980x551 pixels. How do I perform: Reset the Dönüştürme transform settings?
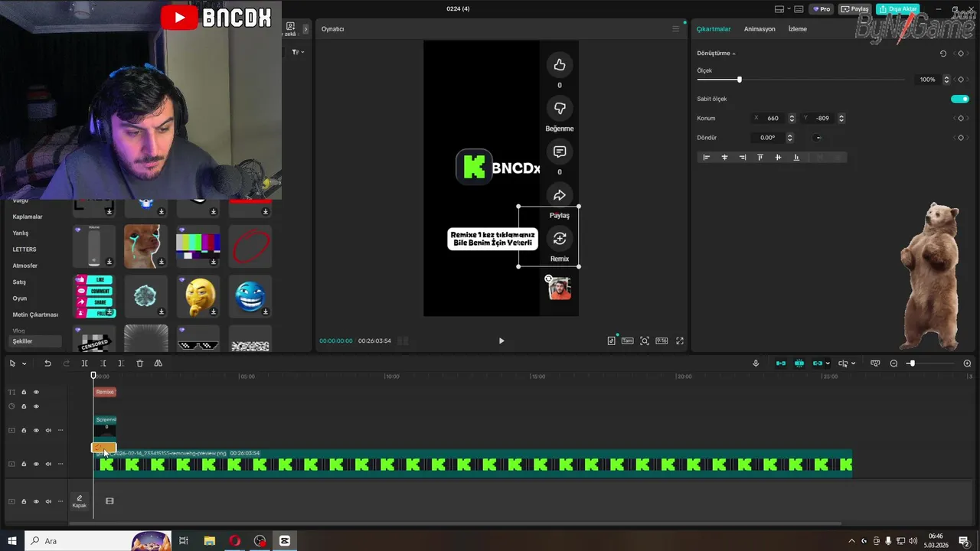[x=943, y=54]
